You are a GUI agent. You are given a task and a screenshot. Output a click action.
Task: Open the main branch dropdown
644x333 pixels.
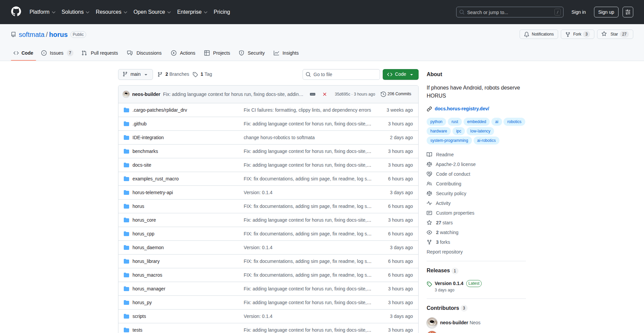pyautogui.click(x=135, y=74)
